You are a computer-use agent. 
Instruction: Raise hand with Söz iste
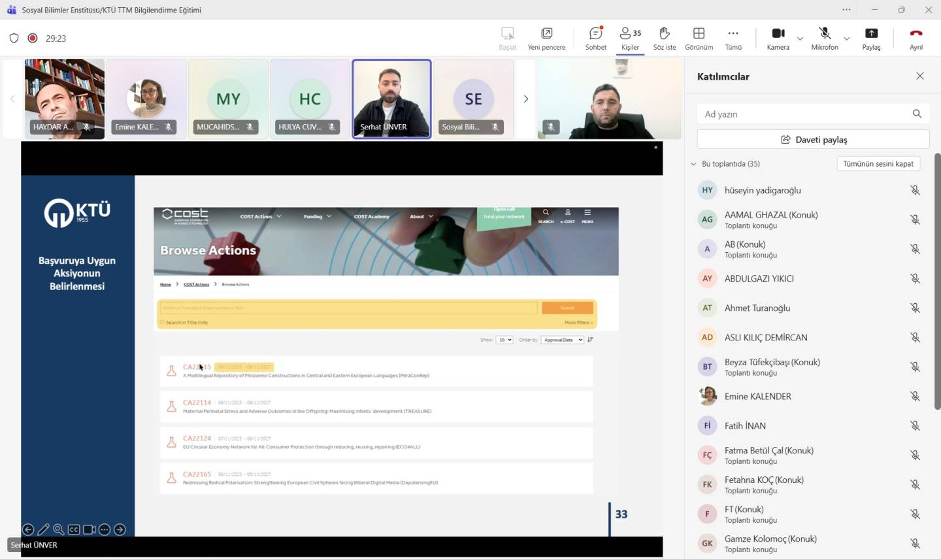coord(664,38)
